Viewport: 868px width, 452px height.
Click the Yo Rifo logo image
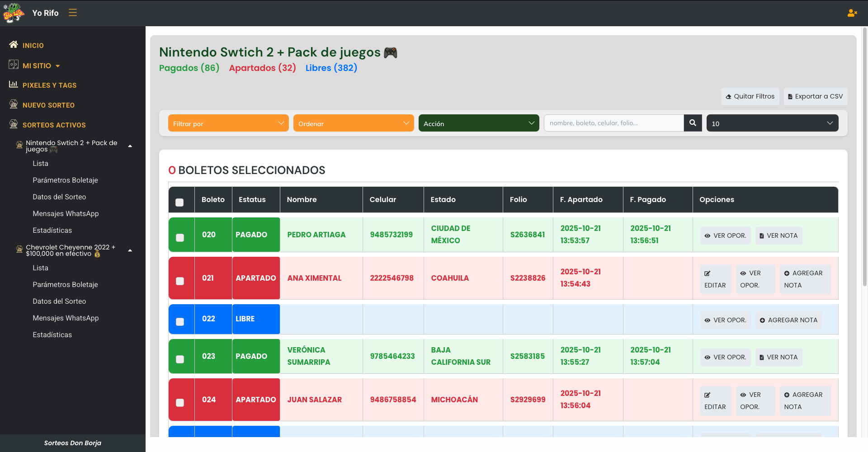(14, 13)
